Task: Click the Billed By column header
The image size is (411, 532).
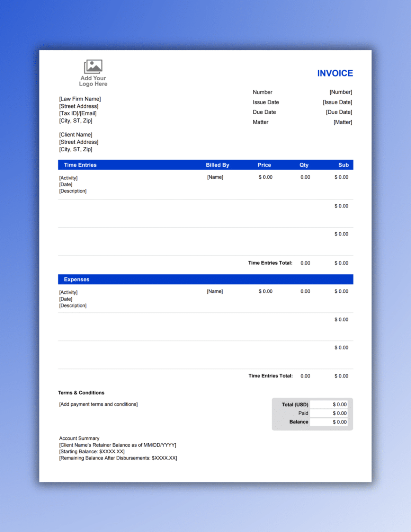Action: 217,165
